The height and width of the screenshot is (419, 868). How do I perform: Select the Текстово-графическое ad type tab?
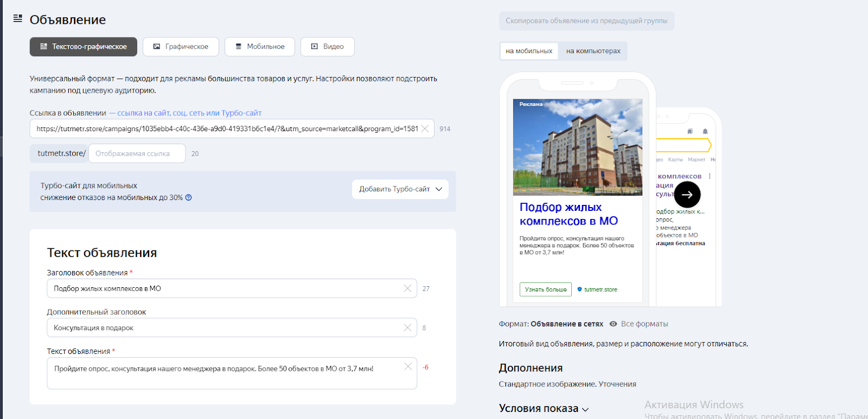point(83,47)
